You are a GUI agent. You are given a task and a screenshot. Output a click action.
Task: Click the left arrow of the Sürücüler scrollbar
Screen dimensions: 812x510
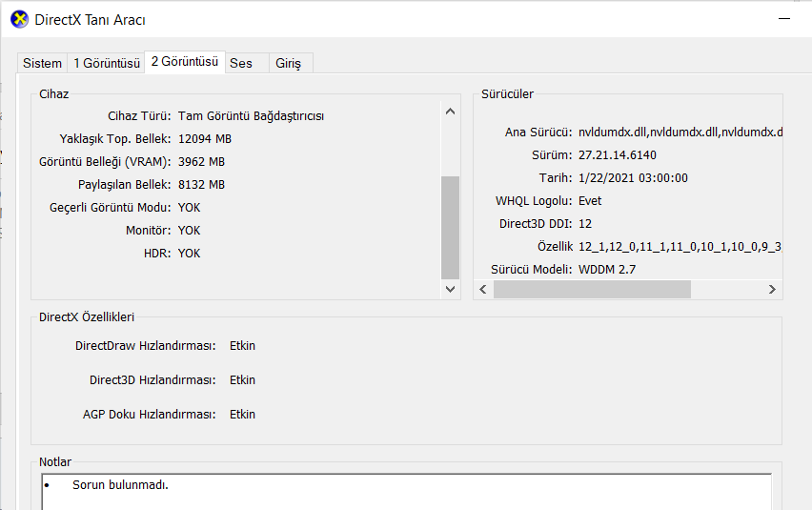(x=482, y=289)
